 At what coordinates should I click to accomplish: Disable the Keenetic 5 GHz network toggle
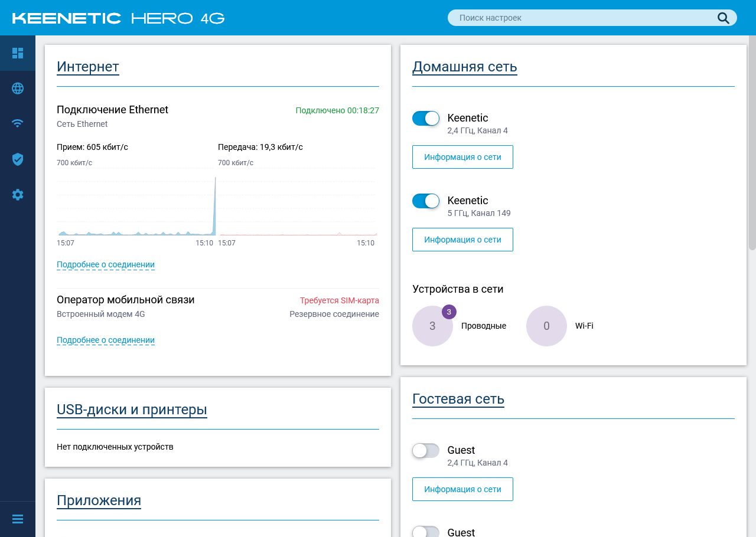(426, 201)
